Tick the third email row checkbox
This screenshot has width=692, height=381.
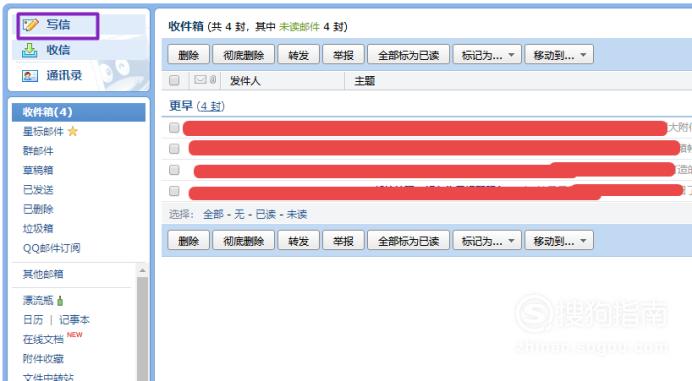(174, 170)
